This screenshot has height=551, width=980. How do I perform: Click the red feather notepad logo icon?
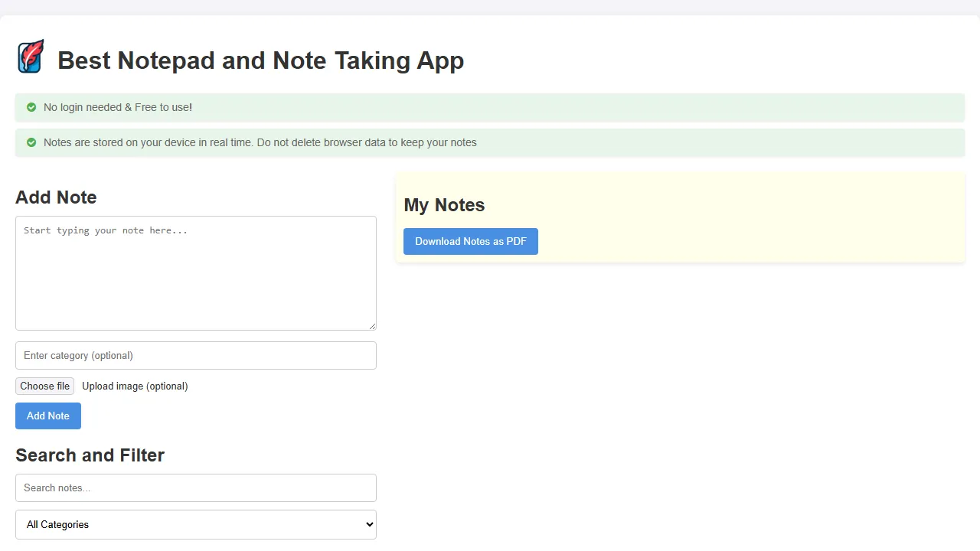click(30, 56)
